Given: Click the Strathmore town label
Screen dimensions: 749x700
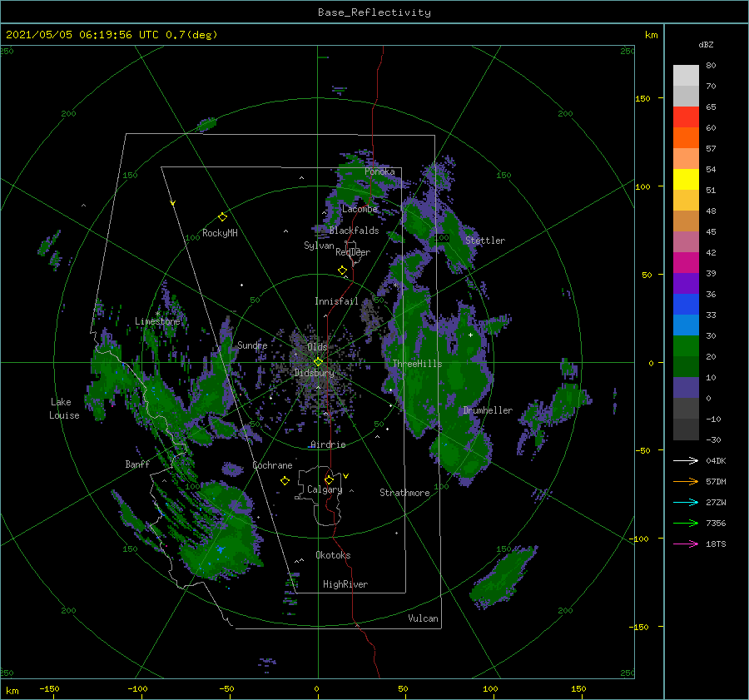Looking at the screenshot, I should [x=404, y=493].
